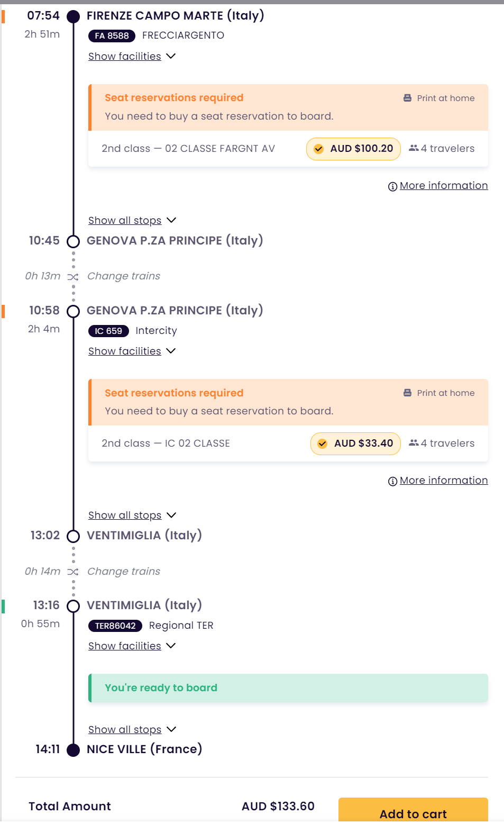The image size is (504, 823).
Task: Click change trains shuffle icon at Ventimiglia
Action: pos(73,572)
